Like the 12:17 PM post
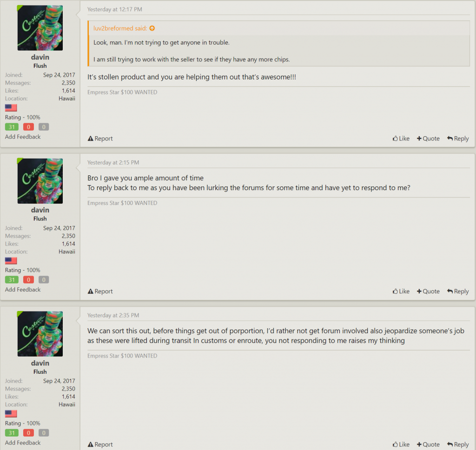This screenshot has width=476, height=450. click(401, 139)
